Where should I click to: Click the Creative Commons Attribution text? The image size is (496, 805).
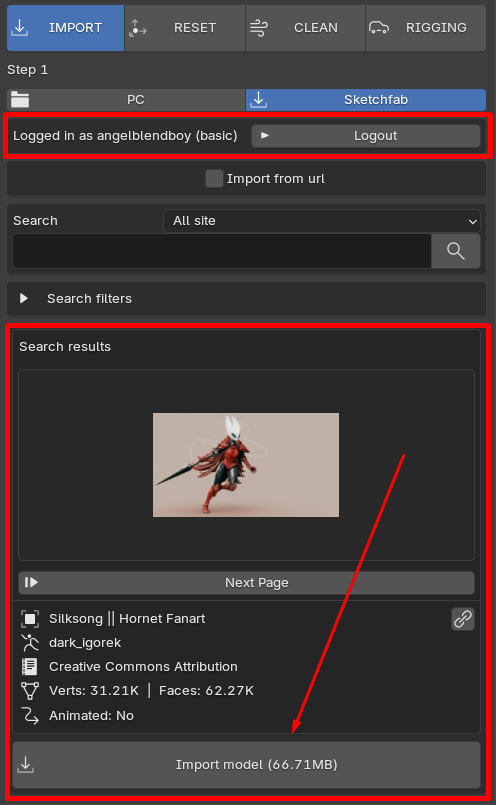(143, 666)
